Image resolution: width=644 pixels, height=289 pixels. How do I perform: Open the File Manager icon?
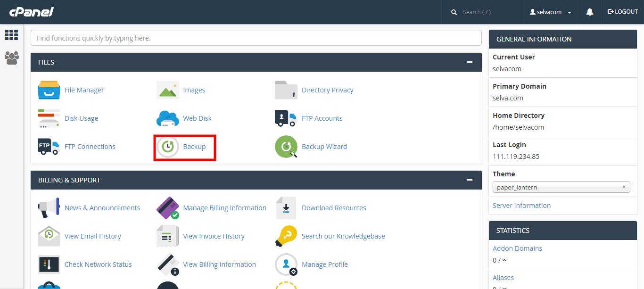coord(49,90)
